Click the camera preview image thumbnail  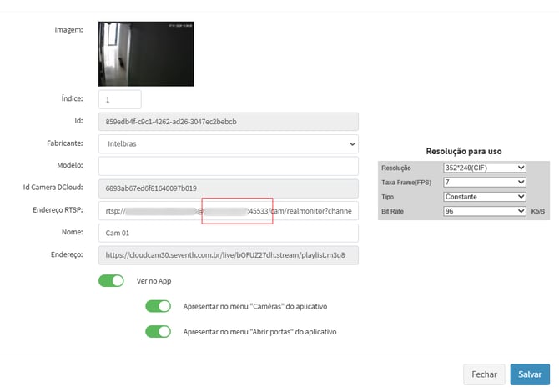[146, 53]
